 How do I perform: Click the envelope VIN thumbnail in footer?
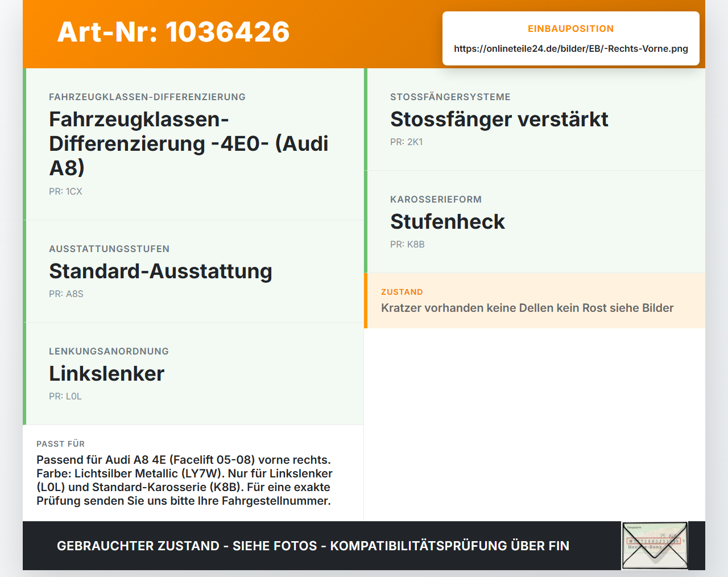point(655,546)
